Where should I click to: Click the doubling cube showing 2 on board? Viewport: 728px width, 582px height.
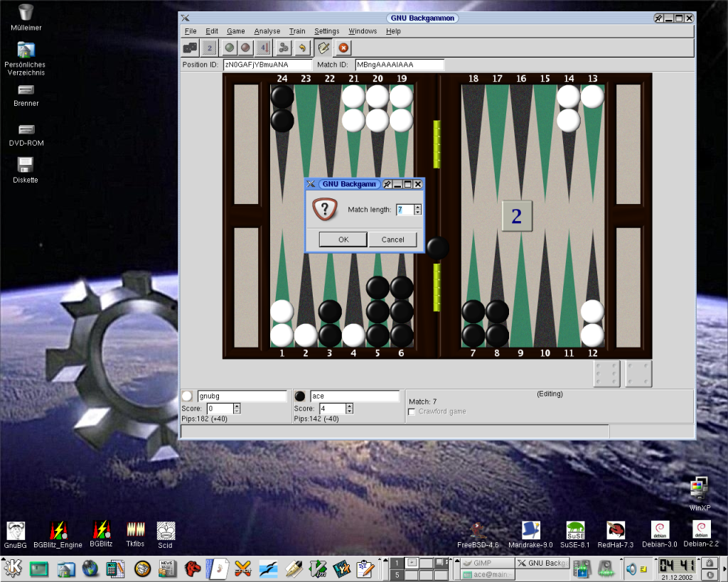(x=517, y=216)
